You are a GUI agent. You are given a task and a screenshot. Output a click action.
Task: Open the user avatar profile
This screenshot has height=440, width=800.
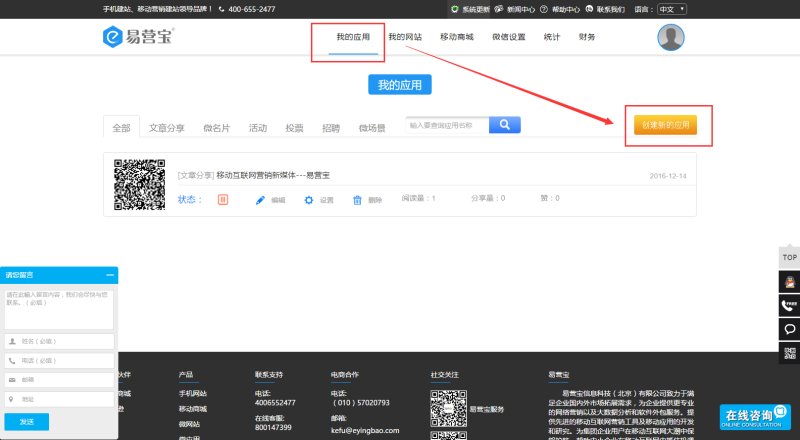[670, 38]
